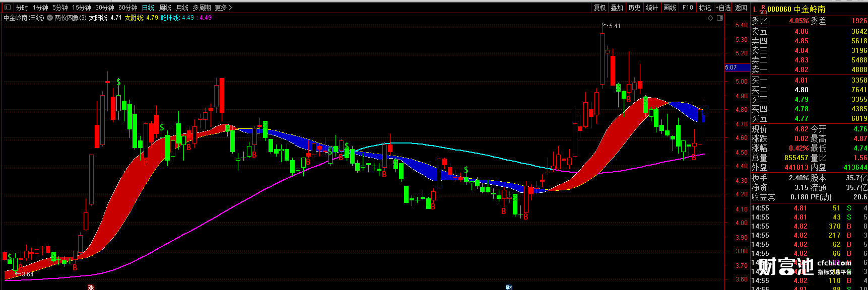868x290 pixels.
Task: Select the 5分钟 period tab
Action: click(x=60, y=8)
